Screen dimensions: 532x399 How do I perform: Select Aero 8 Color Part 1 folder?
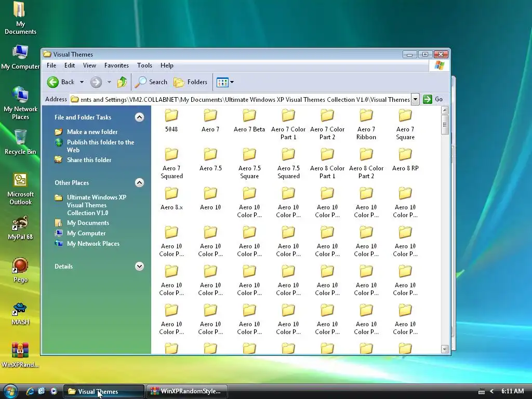327,164
